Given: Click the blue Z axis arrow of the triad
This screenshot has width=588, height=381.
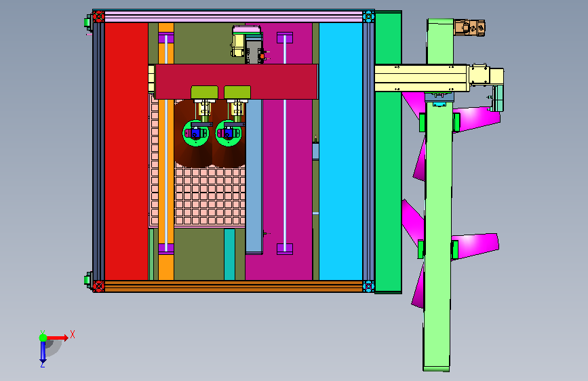Looking at the screenshot, I should 43,351.
